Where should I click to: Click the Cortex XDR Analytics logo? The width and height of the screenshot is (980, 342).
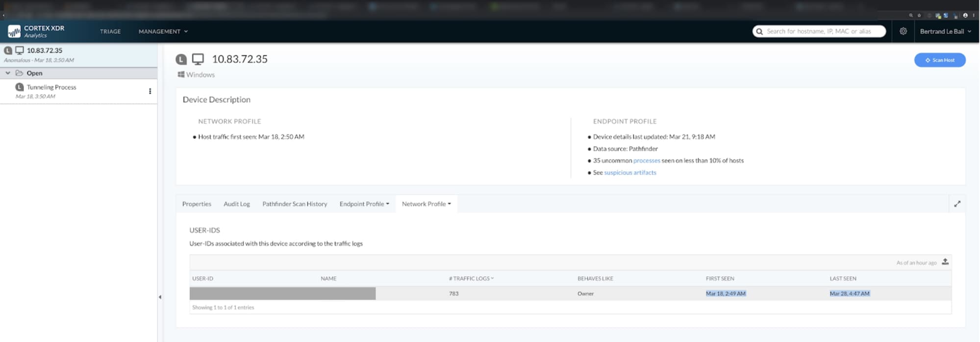click(36, 31)
